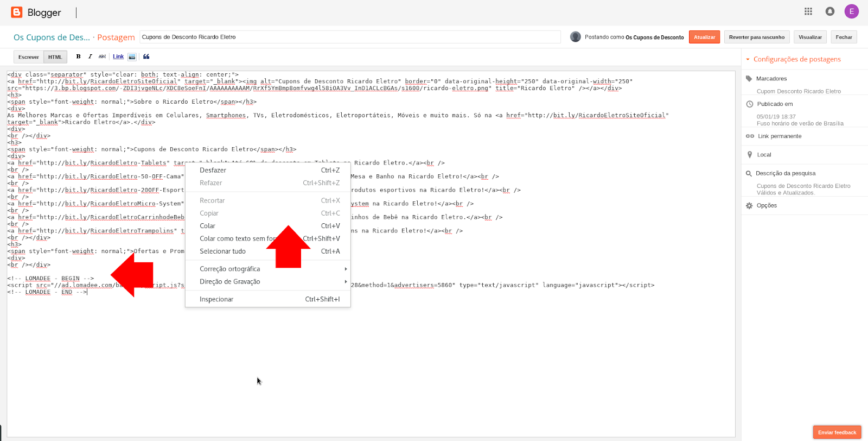Open the Google apps grid
The image size is (868, 441).
pyautogui.click(x=808, y=11)
